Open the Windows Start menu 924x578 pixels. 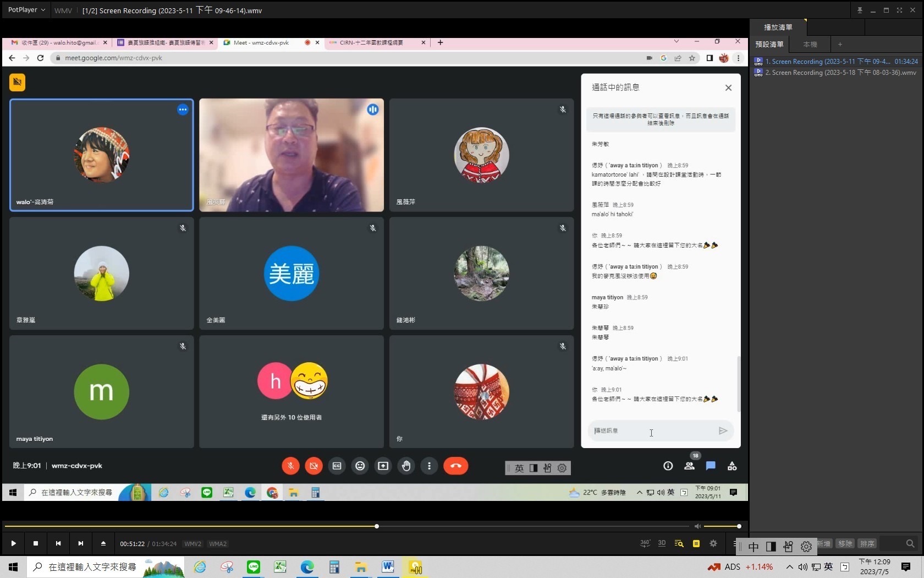13,566
